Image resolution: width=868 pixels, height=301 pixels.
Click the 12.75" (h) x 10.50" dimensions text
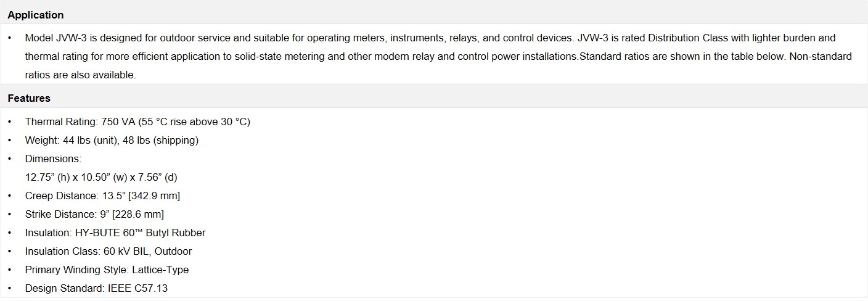[101, 177]
